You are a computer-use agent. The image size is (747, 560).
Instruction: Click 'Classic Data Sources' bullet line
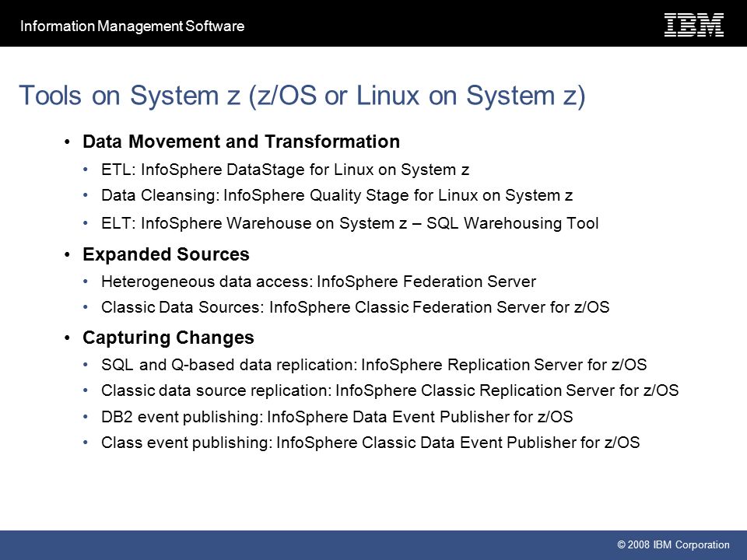355,307
